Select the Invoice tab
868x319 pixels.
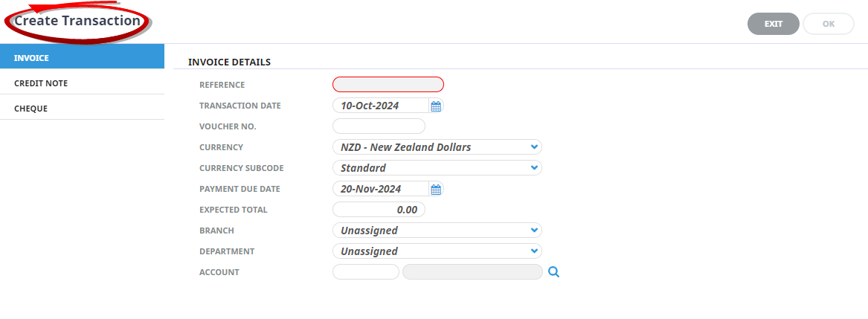click(x=82, y=57)
